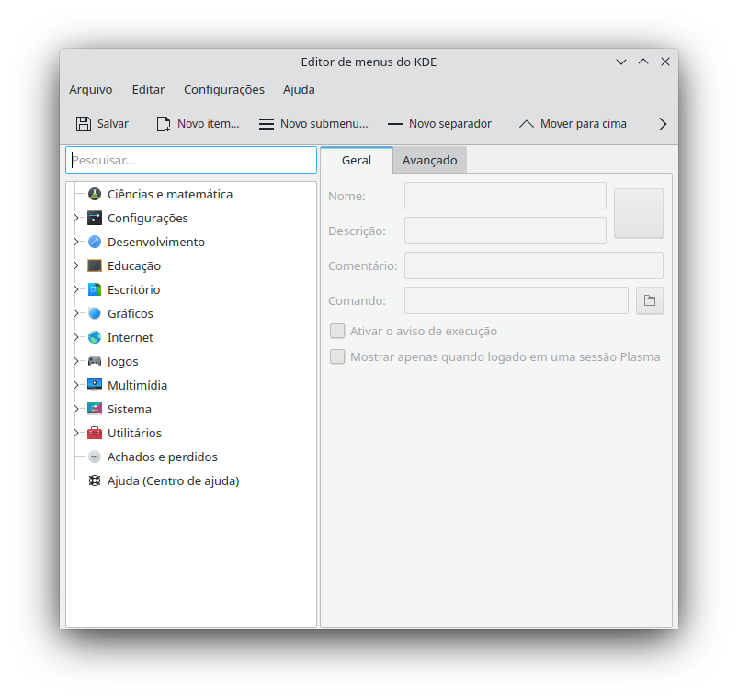738x700 pixels.
Task: Expand the Configurações tree category
Action: pos(76,218)
